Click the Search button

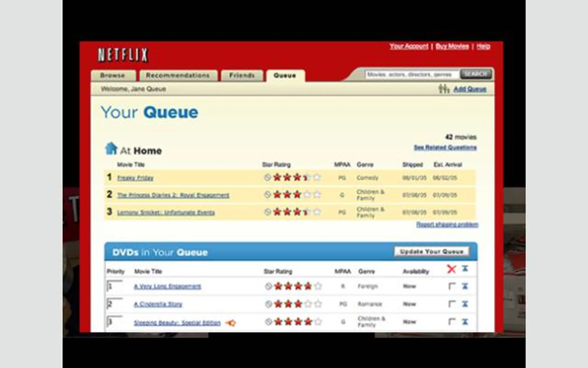[476, 74]
